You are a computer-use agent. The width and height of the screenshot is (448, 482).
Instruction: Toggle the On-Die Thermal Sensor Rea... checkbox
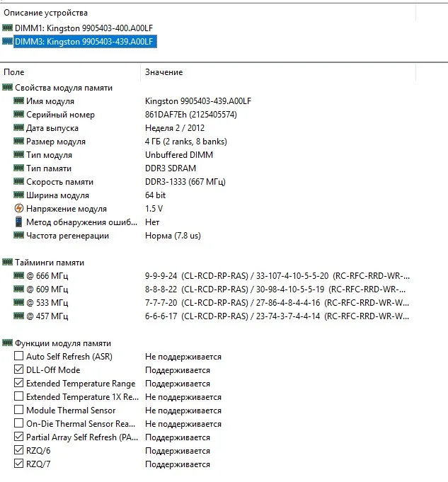(19, 423)
